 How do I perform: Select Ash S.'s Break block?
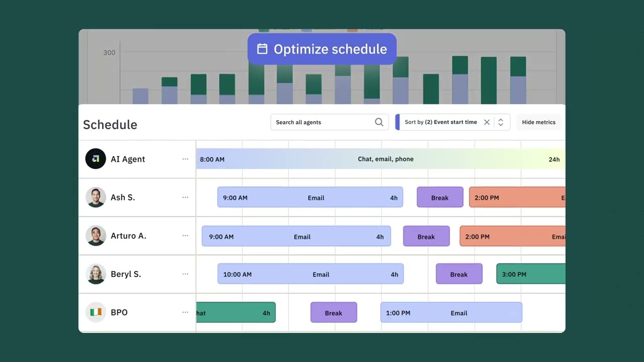coord(440,197)
